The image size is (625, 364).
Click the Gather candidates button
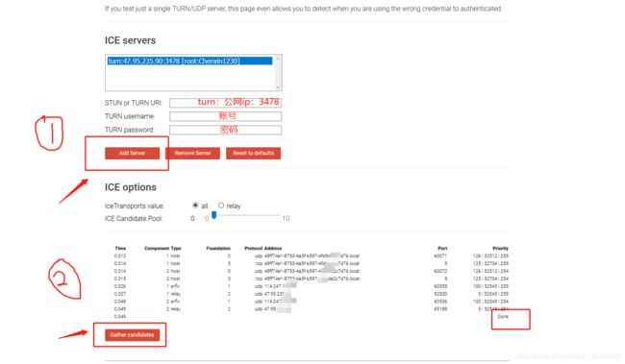coord(132,335)
